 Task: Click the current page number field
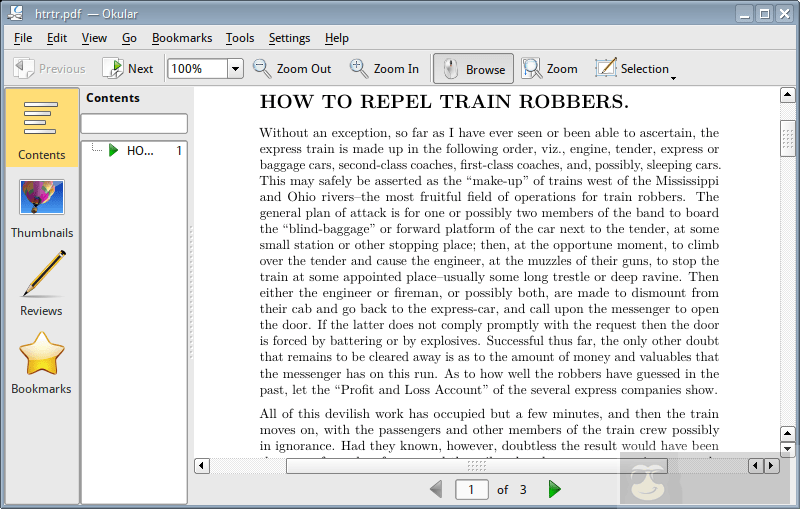tap(471, 489)
